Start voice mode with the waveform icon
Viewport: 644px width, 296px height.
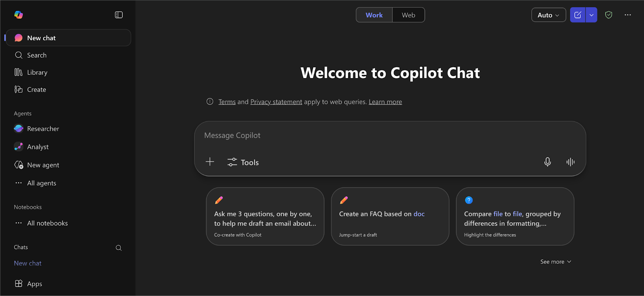click(570, 162)
